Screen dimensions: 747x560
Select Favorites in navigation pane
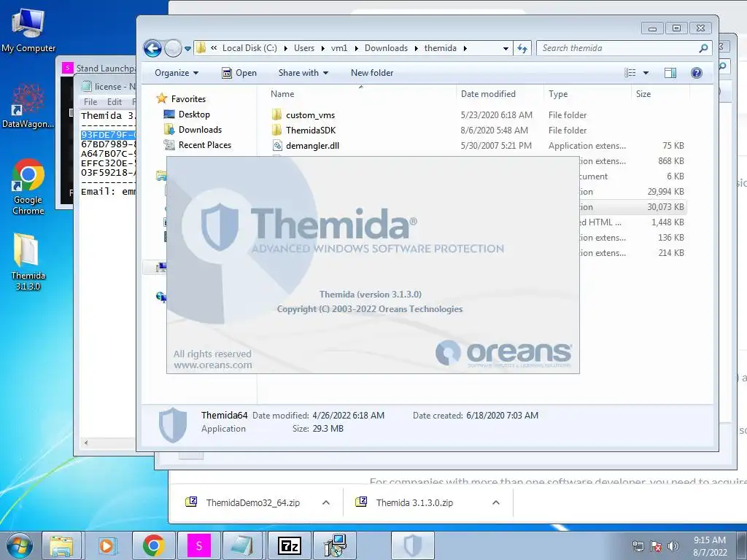(x=188, y=99)
